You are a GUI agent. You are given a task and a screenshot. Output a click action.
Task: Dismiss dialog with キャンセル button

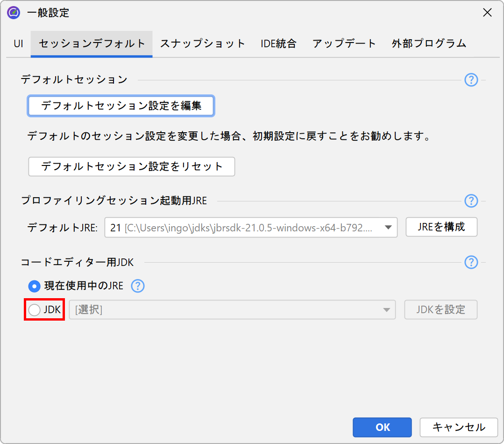458,427
